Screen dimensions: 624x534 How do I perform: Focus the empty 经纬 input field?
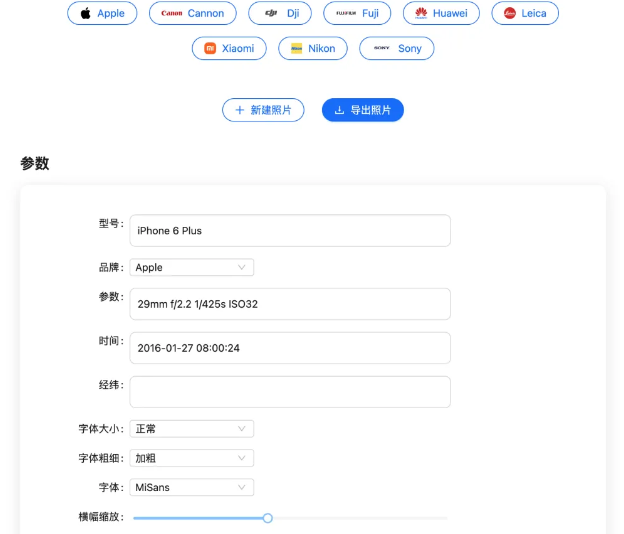290,392
